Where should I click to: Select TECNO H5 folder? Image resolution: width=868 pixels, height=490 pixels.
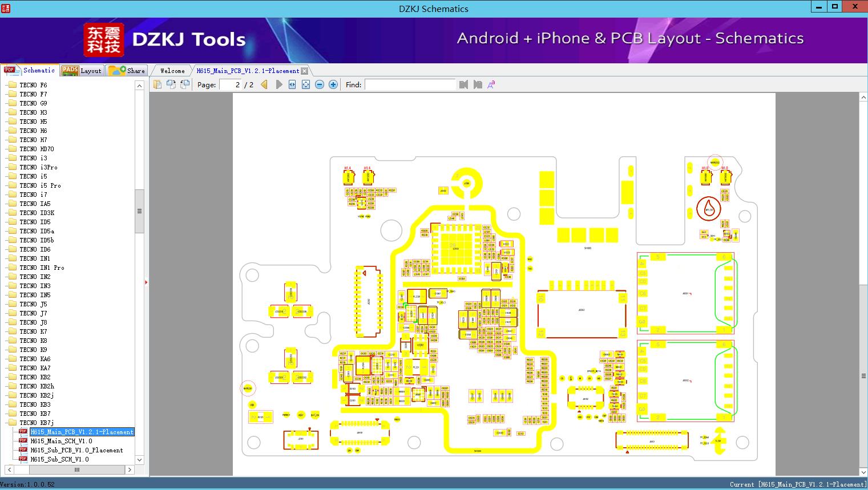(x=33, y=122)
